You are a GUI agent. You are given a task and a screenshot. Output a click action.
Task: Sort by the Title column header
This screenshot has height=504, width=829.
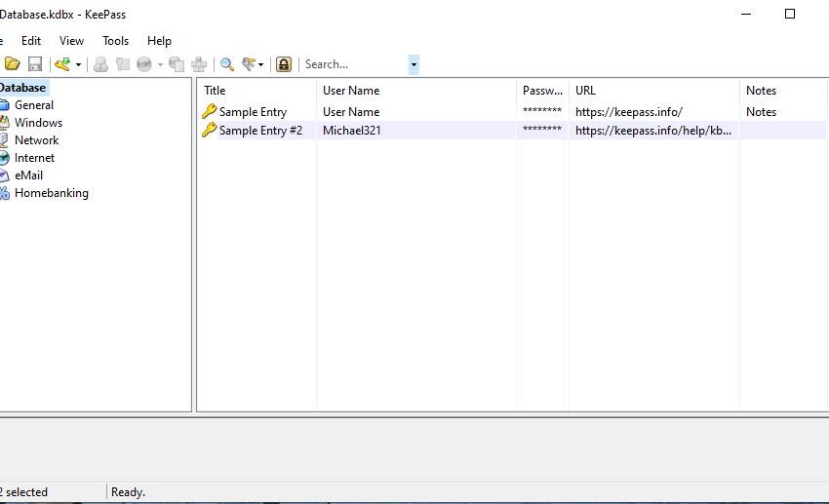[257, 91]
